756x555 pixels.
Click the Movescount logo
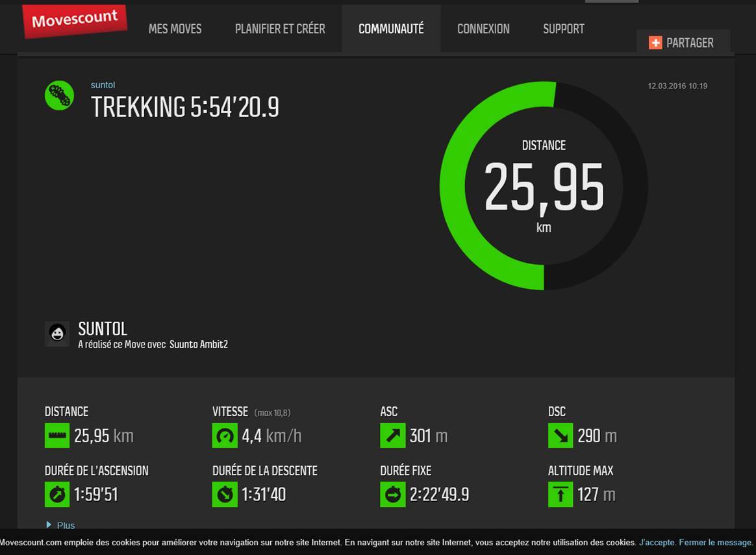74,21
